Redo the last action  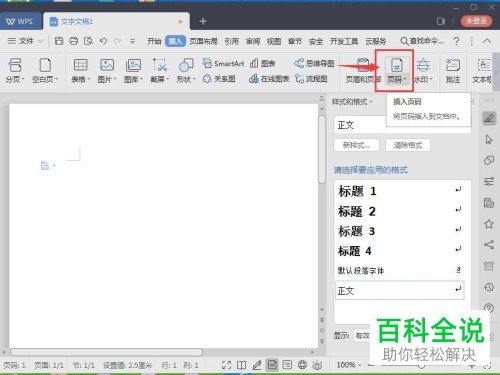coord(117,41)
